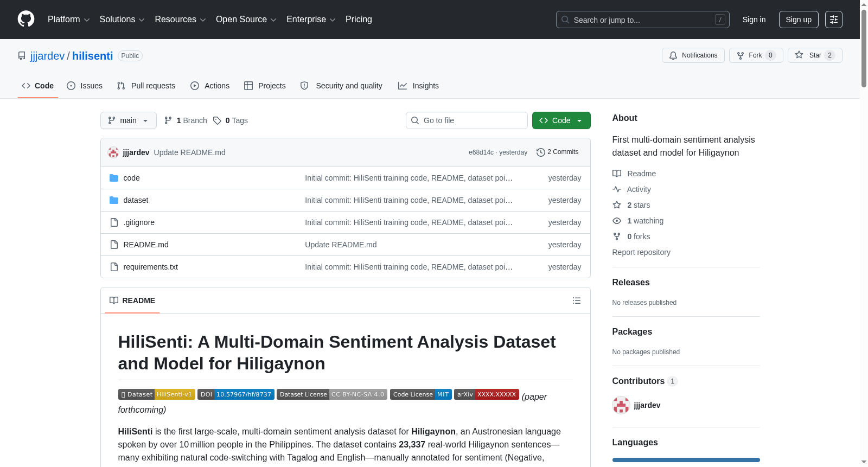Screen dimensions: 868x467
Task: Open the Pricing page
Action: (x=359, y=20)
